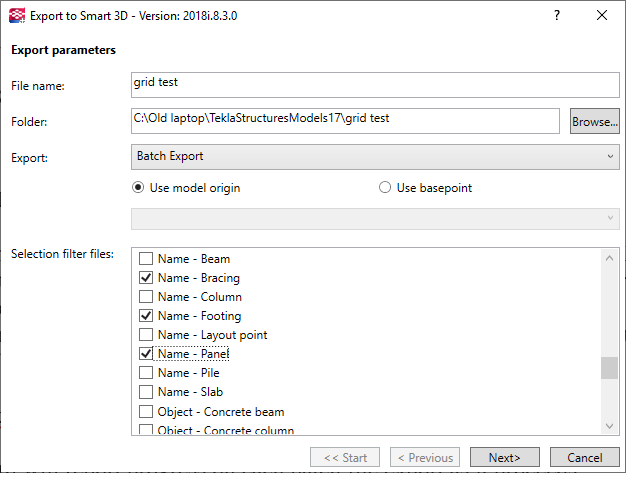628x477 pixels.
Task: Click the Export parameters heading
Action: [63, 50]
